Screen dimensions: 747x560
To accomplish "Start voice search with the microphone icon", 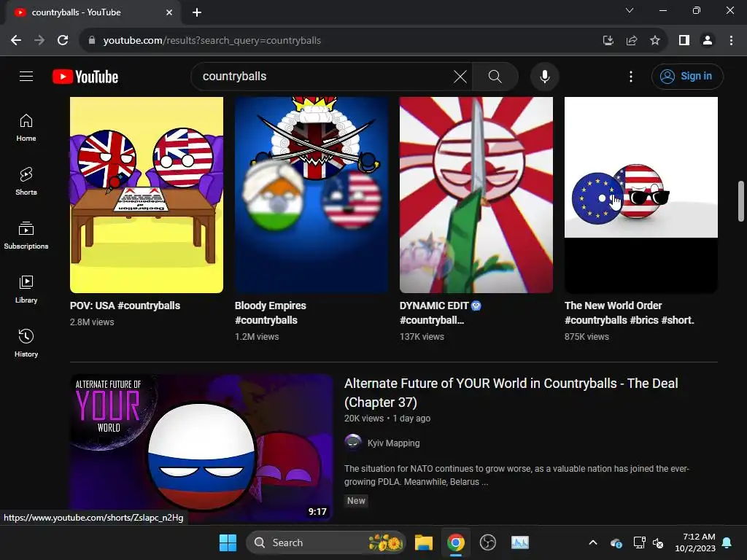I will click(544, 76).
